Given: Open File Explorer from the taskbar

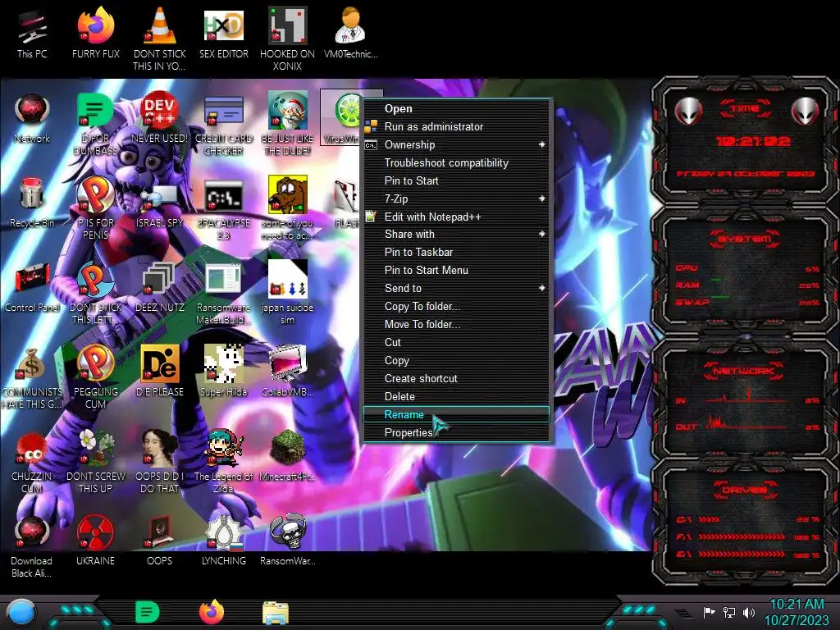Looking at the screenshot, I should click(x=276, y=613).
